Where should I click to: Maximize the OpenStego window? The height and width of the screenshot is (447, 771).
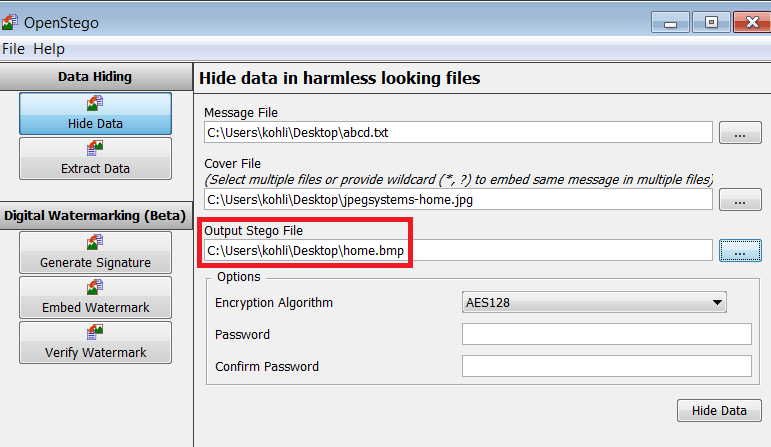[711, 23]
